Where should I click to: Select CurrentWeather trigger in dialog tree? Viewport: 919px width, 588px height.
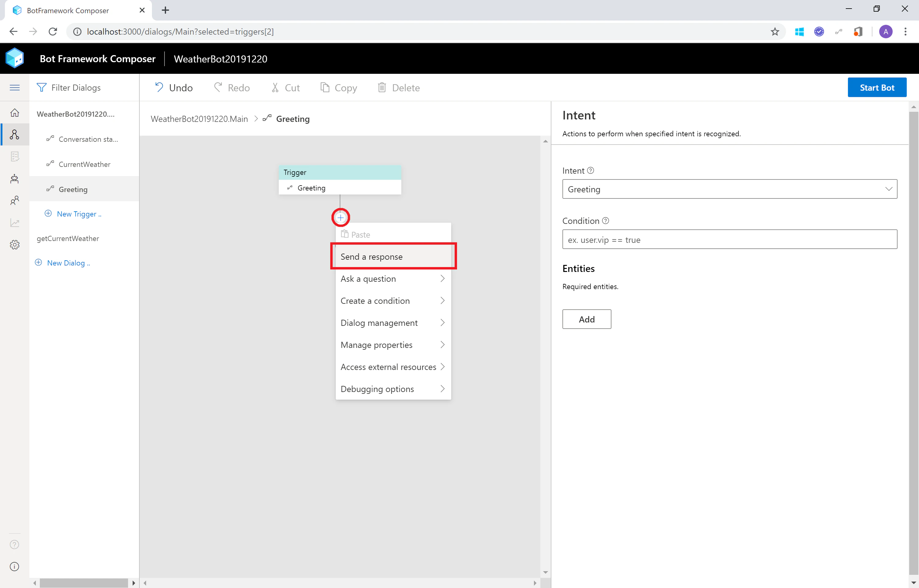point(84,164)
